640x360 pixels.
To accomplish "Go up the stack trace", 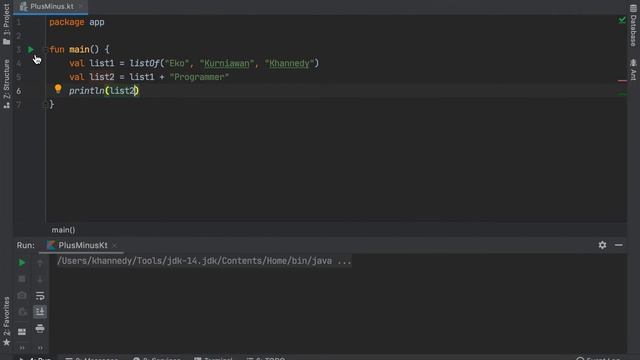I will click(40, 262).
